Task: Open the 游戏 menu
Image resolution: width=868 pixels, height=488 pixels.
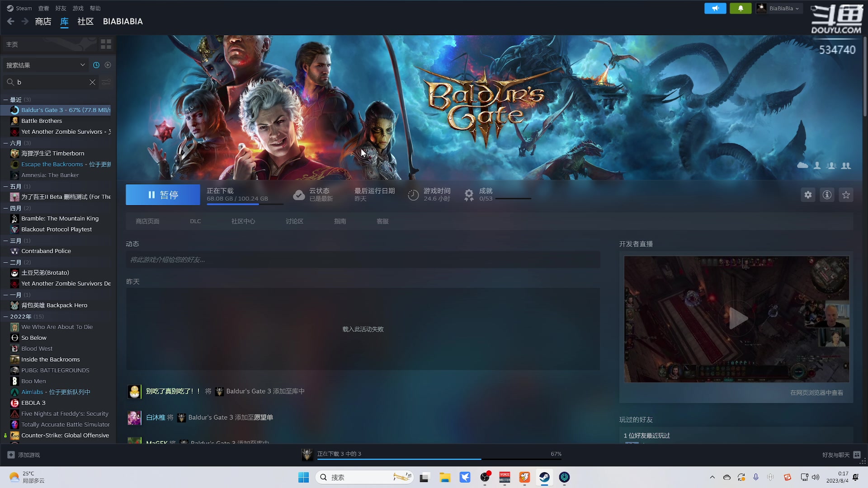Action: click(78, 8)
